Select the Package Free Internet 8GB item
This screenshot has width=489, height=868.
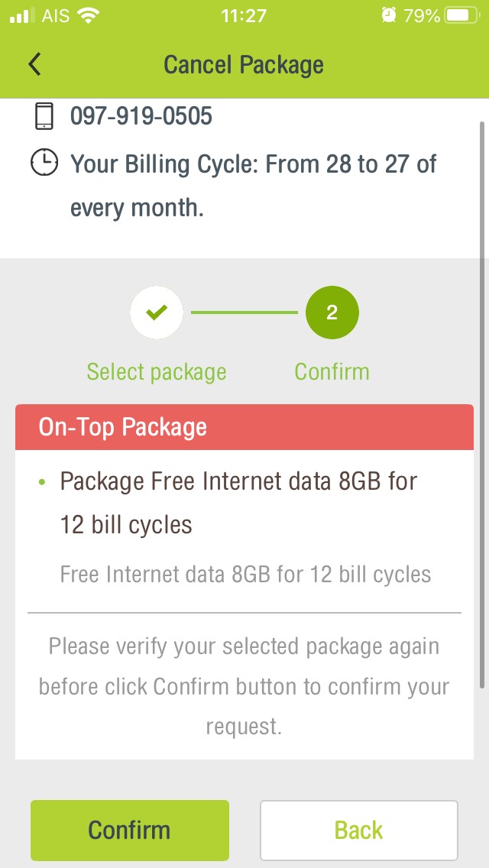[238, 503]
